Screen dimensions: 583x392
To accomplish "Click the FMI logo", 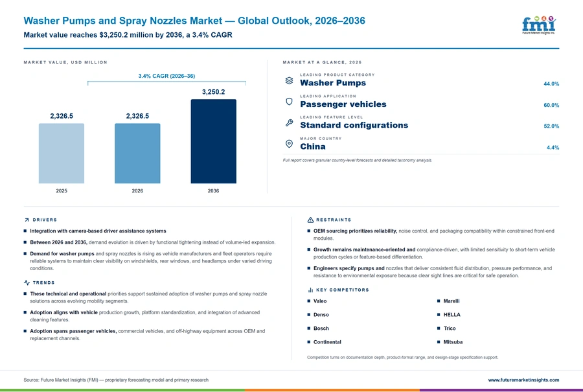I will (x=539, y=25).
